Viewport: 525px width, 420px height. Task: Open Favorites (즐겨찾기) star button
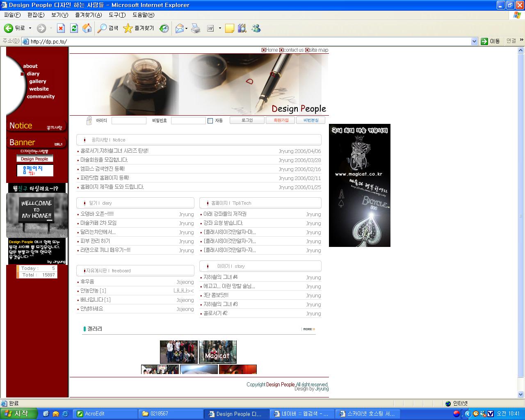click(139, 28)
